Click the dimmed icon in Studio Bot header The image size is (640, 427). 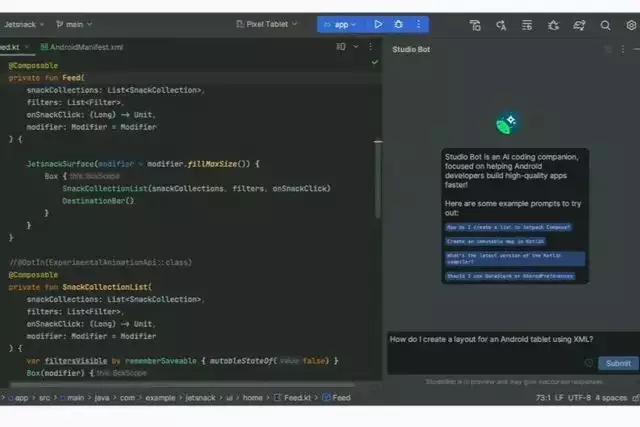pyautogui.click(x=608, y=49)
